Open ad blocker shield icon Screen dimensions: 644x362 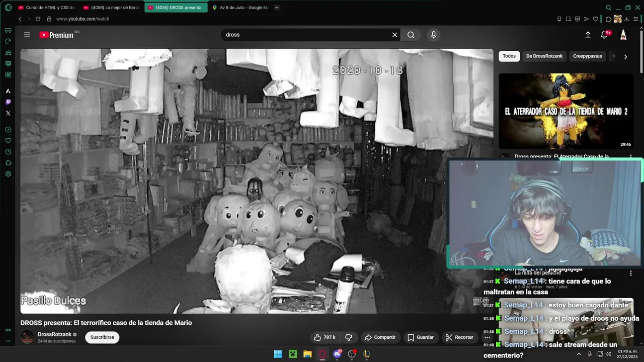click(577, 19)
